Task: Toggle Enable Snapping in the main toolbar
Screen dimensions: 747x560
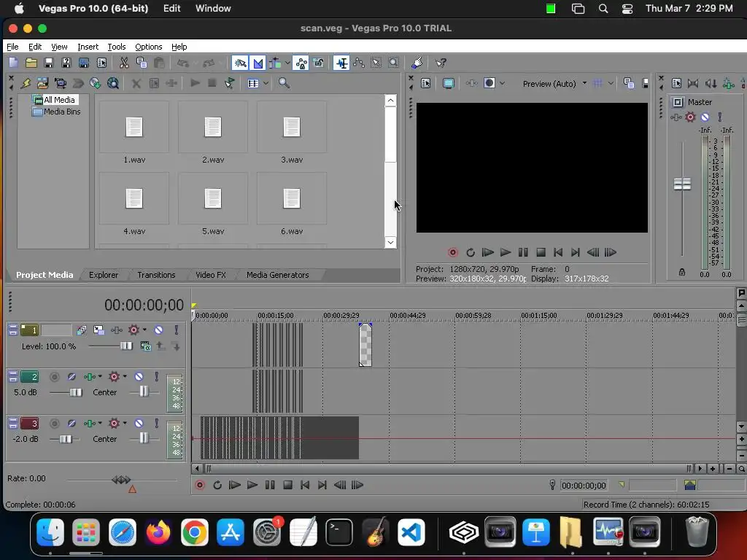Action: pos(240,63)
